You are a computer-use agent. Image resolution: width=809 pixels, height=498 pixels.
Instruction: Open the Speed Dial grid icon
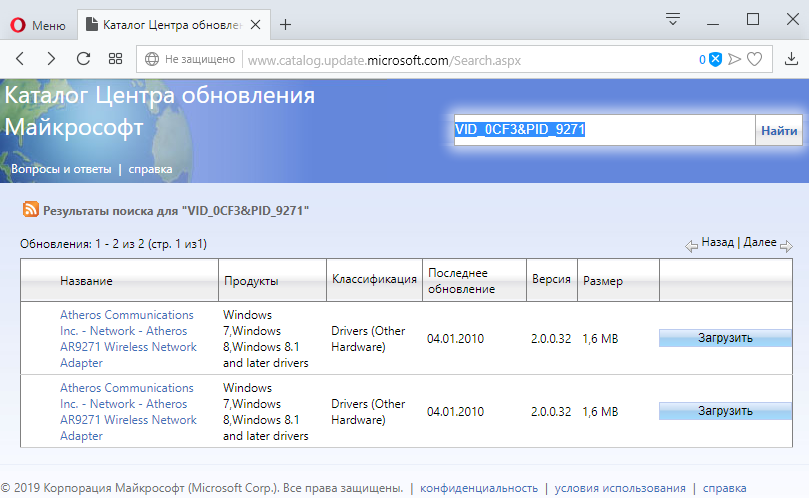pos(116,59)
